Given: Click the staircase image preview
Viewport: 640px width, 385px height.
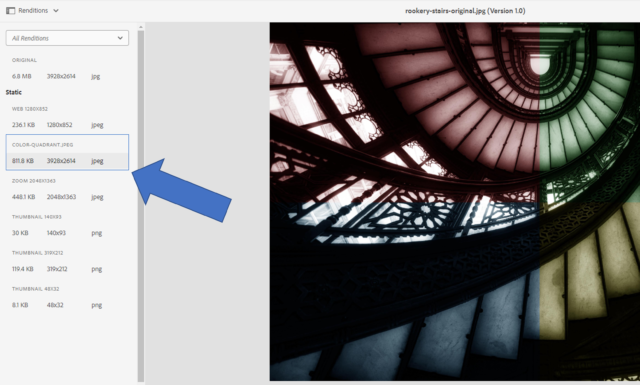Looking at the screenshot, I should (x=455, y=202).
